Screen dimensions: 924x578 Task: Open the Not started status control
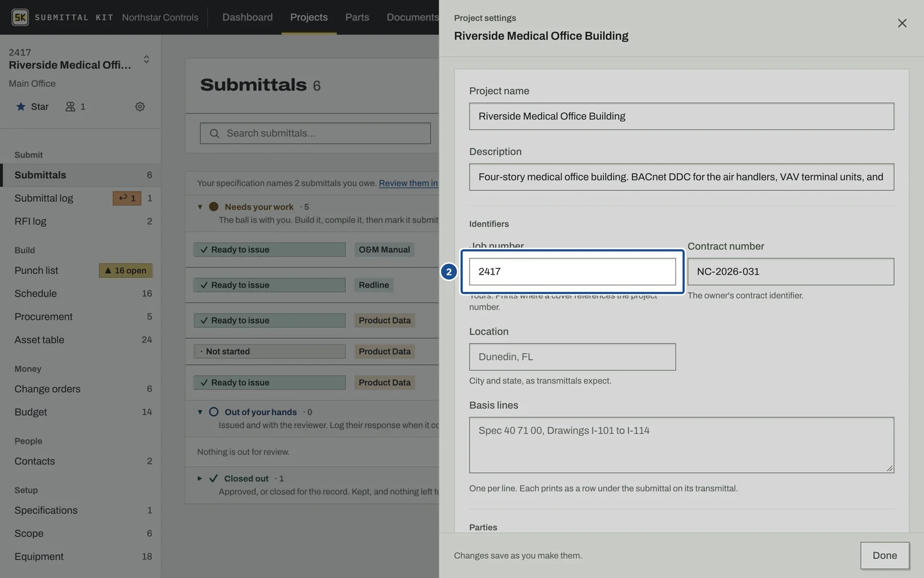coord(270,351)
